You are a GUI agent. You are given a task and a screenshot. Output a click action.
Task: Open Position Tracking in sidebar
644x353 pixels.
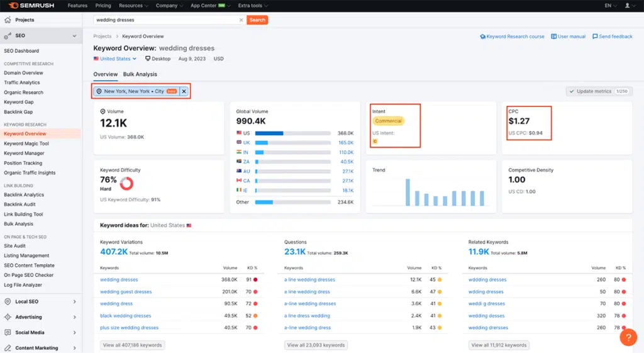23,163
